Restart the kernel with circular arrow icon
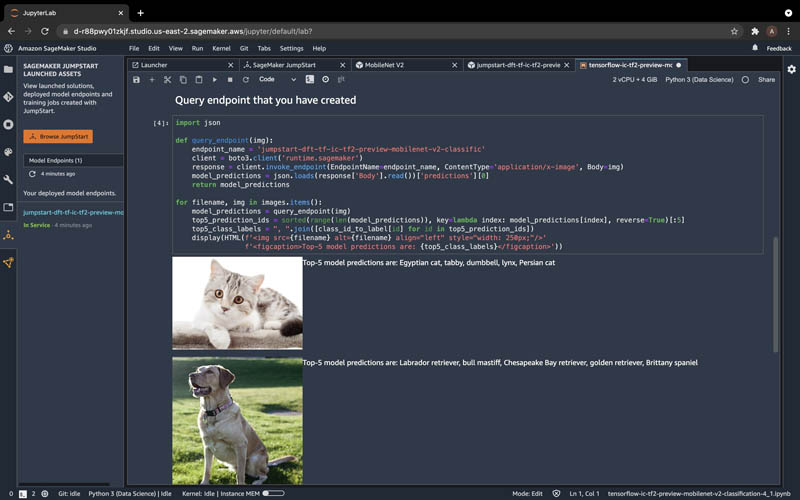Viewport: 800px width, 500px height. tap(245, 80)
